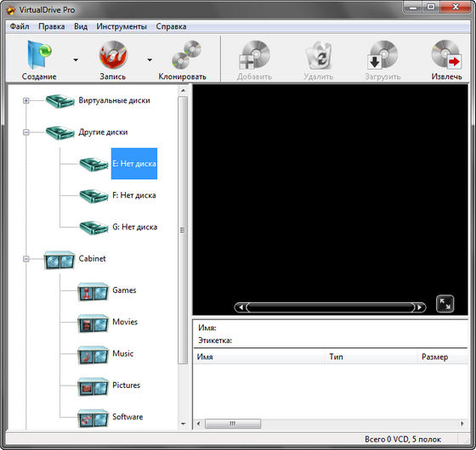Image resolution: width=476 pixels, height=450 pixels.
Task: Click the Загрузить toolbar icon
Action: (x=382, y=55)
